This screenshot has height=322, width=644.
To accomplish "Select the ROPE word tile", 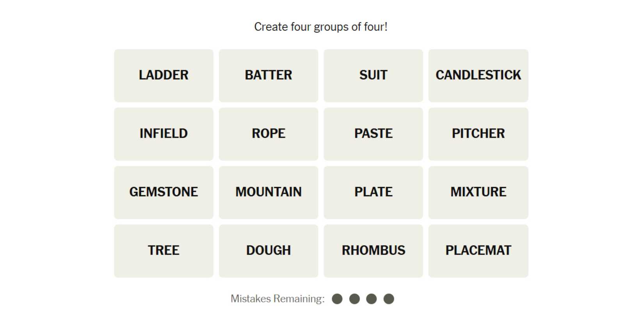I will (x=269, y=134).
